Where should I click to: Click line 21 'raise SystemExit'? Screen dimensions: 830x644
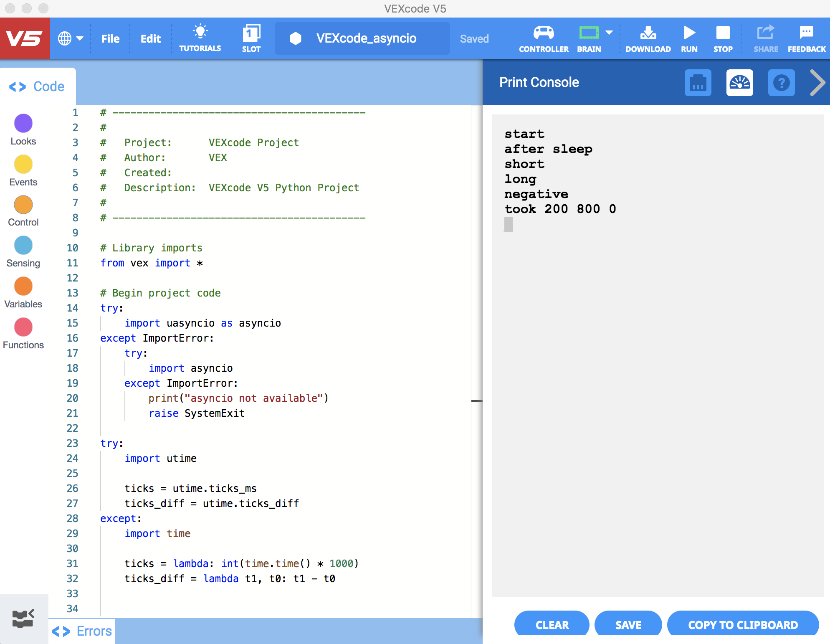pyautogui.click(x=197, y=413)
